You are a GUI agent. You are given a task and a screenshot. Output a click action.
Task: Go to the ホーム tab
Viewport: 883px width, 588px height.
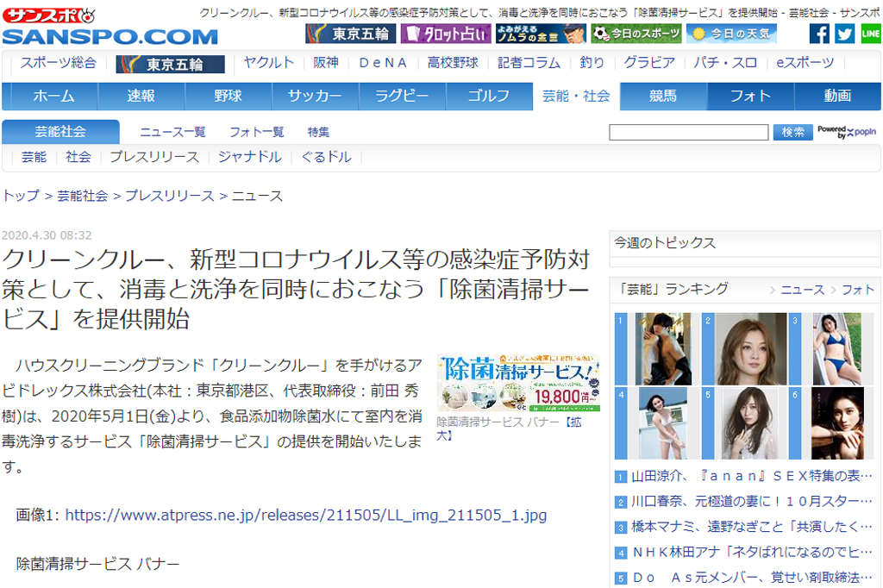point(54,97)
